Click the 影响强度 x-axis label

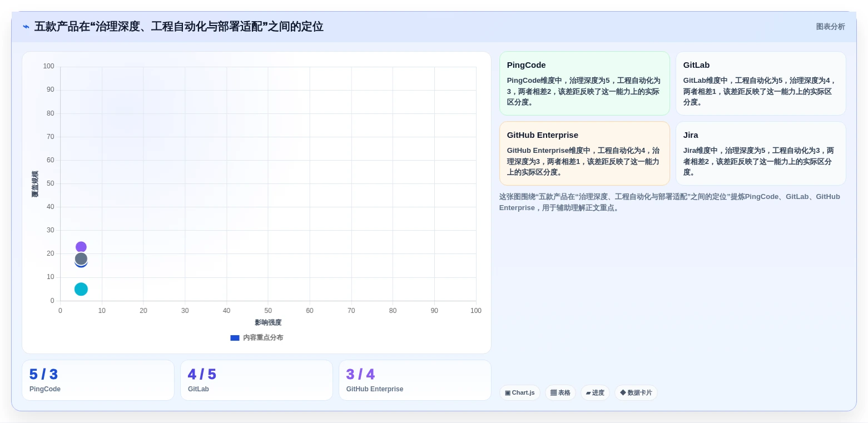point(268,322)
